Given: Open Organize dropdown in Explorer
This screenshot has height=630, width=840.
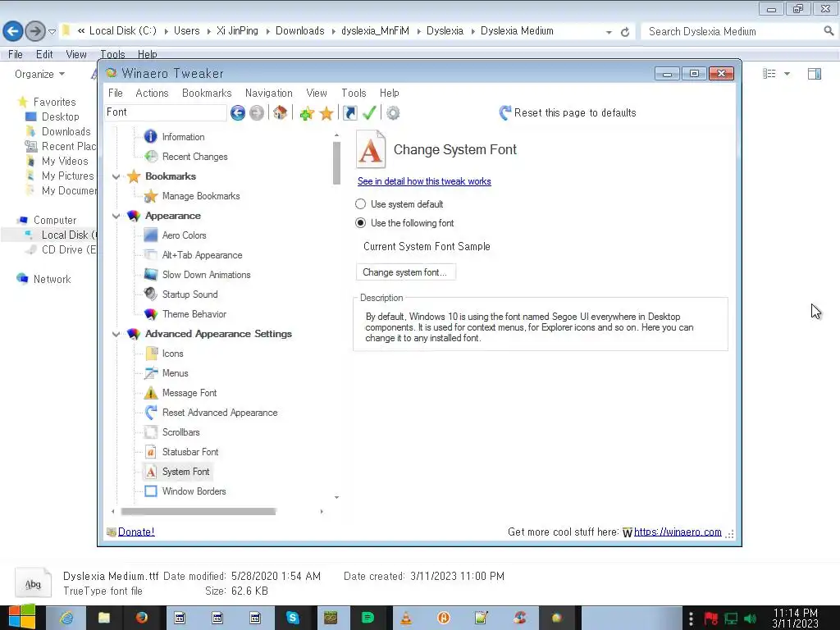Looking at the screenshot, I should pos(39,74).
